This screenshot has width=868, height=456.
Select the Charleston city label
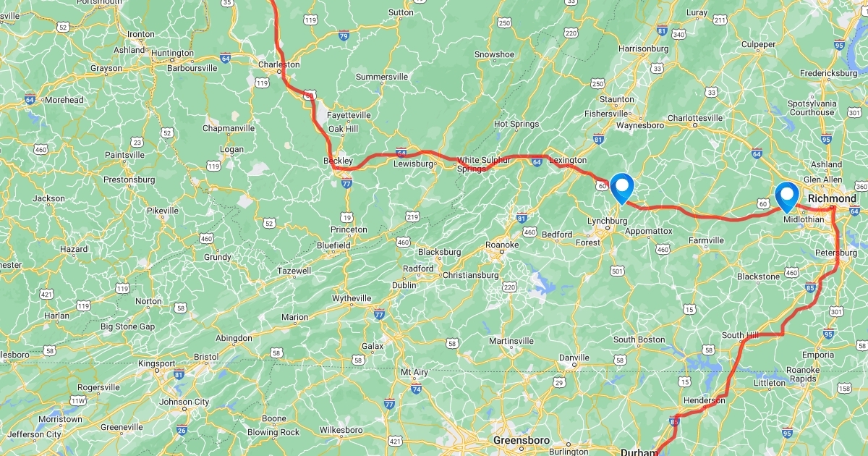click(279, 64)
